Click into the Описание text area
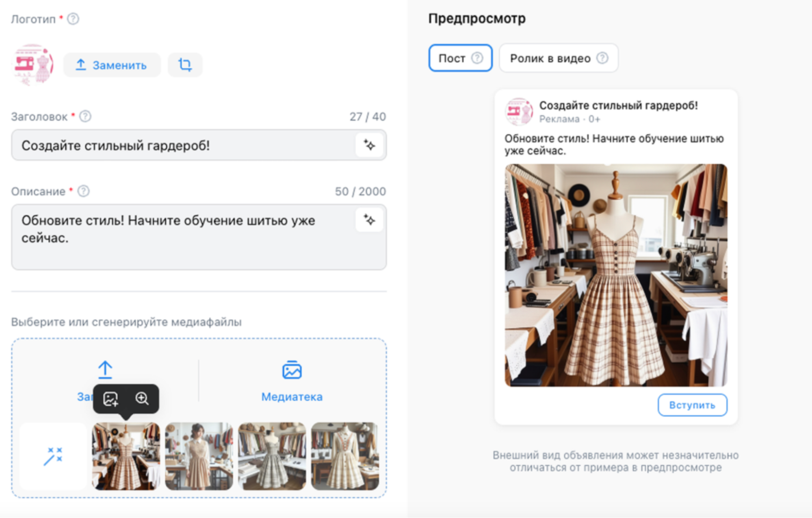The image size is (812, 518). point(183,244)
